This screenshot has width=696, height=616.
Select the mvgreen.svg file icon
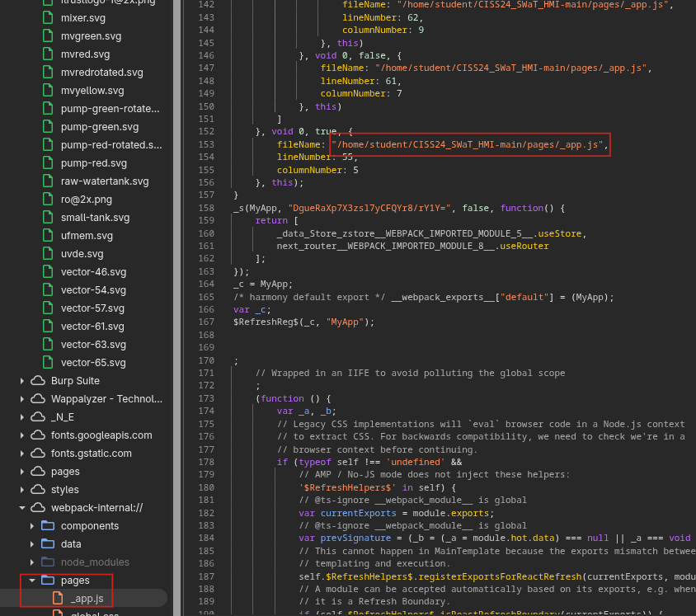point(48,36)
